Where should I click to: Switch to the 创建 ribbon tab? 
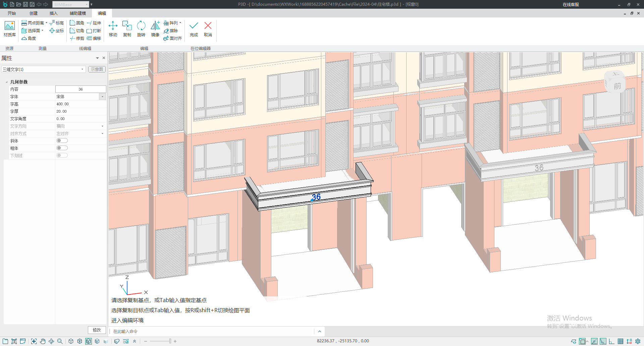click(x=34, y=13)
